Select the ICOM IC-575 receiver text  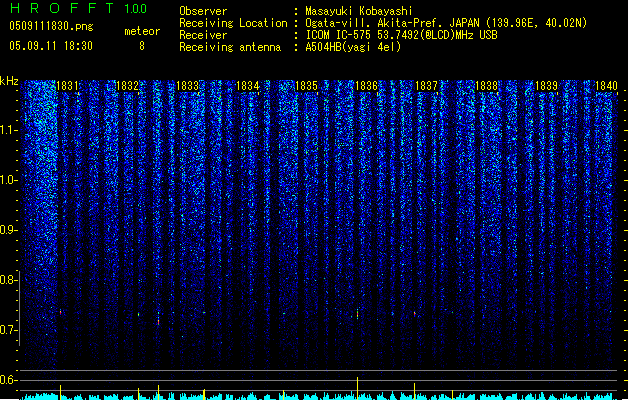pos(401,35)
